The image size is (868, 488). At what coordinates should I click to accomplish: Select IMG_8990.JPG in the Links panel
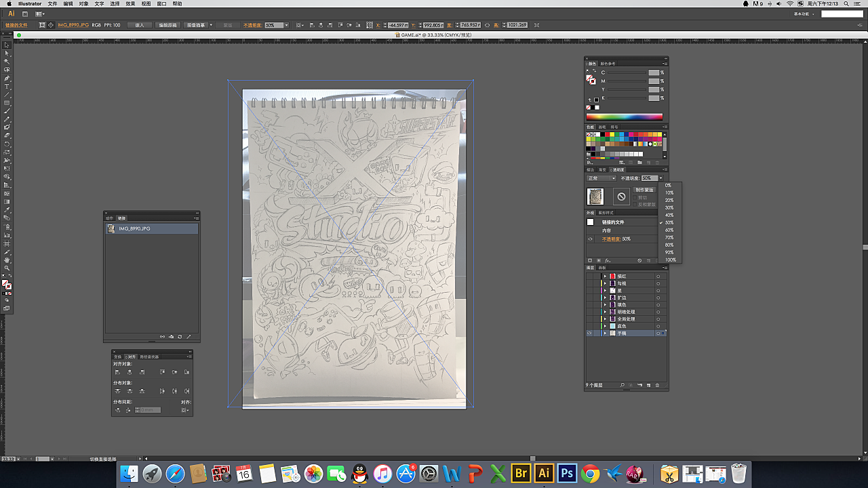[x=152, y=229]
